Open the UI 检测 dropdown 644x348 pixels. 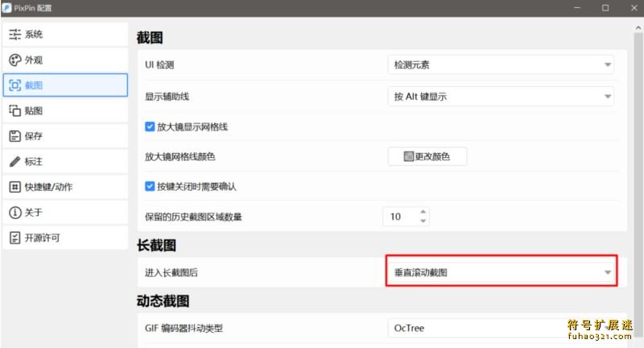[x=500, y=65]
